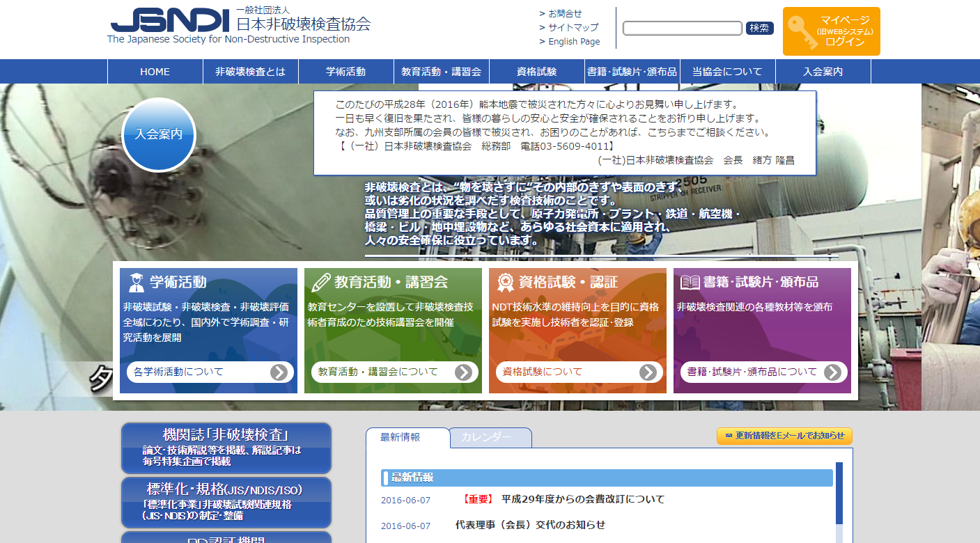Open the 書籍·試験片·頒布品について link

763,372
